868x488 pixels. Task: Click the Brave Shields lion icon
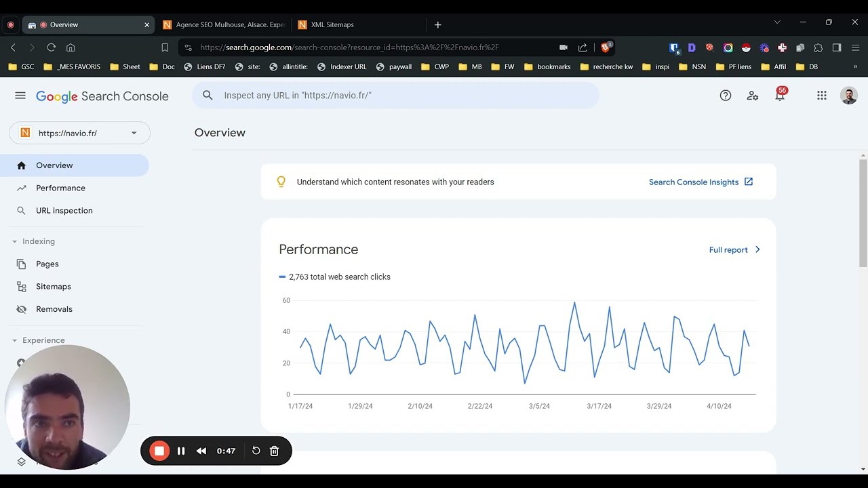(x=606, y=47)
